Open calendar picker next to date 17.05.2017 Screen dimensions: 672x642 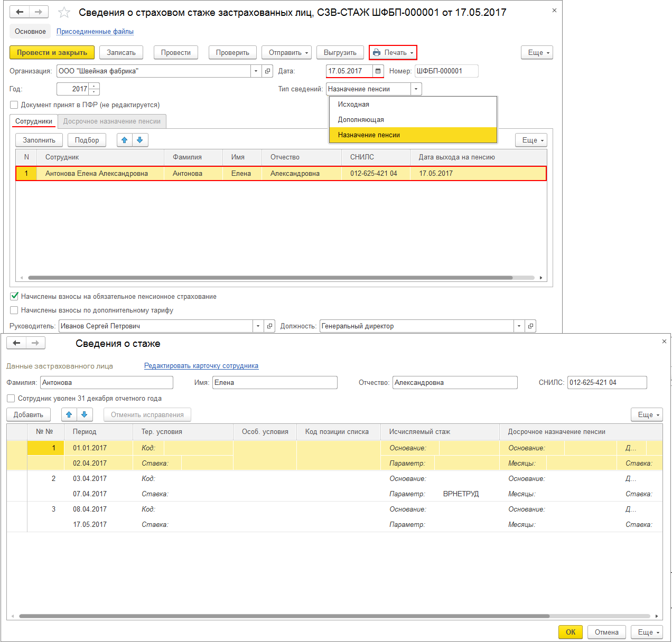click(378, 71)
